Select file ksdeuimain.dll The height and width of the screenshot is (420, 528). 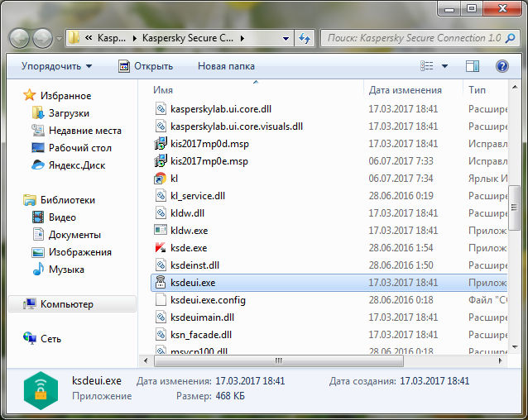(x=202, y=317)
